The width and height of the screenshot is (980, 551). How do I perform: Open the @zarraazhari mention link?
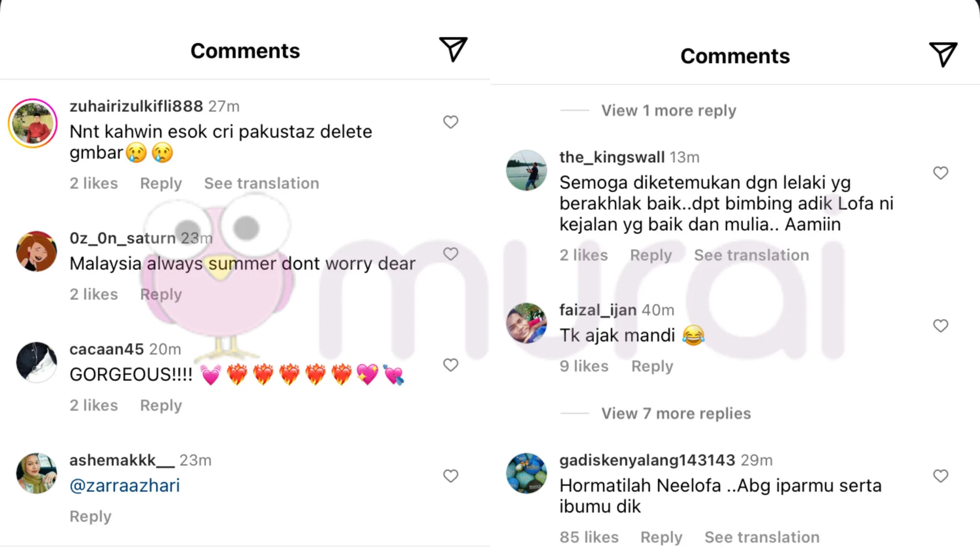coord(125,485)
